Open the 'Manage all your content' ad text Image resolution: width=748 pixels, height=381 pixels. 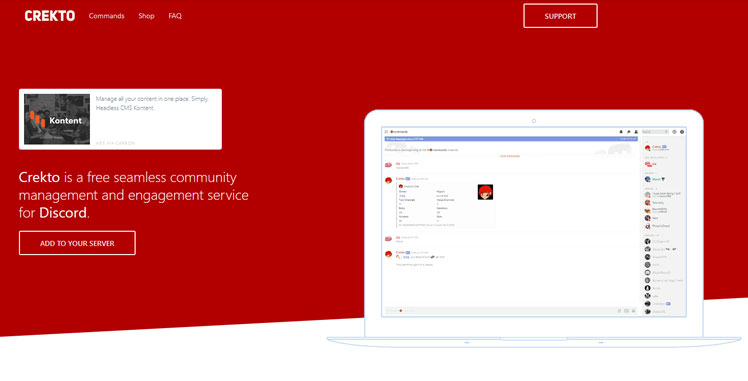click(152, 103)
